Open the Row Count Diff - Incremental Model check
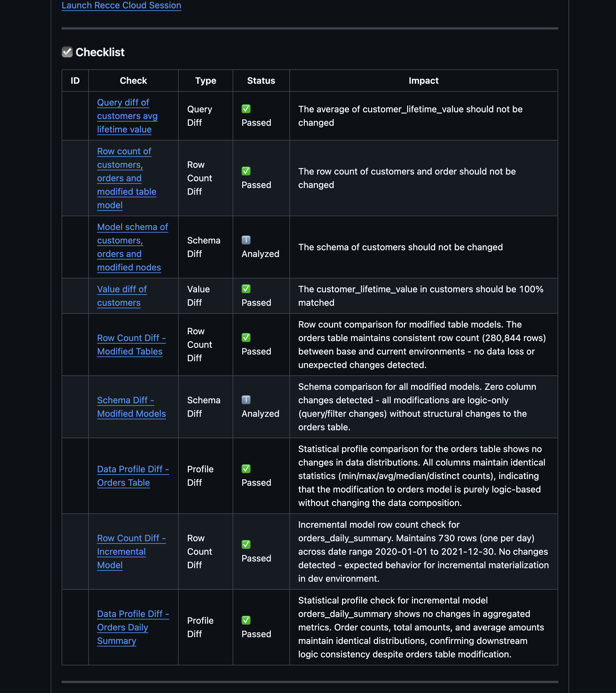The width and height of the screenshot is (616, 693). 132,551
